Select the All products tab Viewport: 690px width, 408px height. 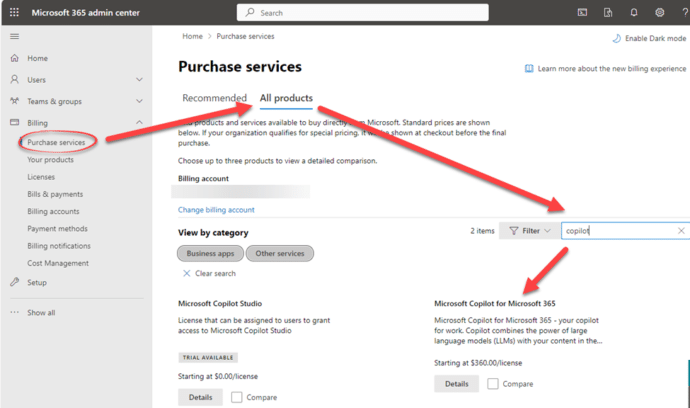coord(286,98)
